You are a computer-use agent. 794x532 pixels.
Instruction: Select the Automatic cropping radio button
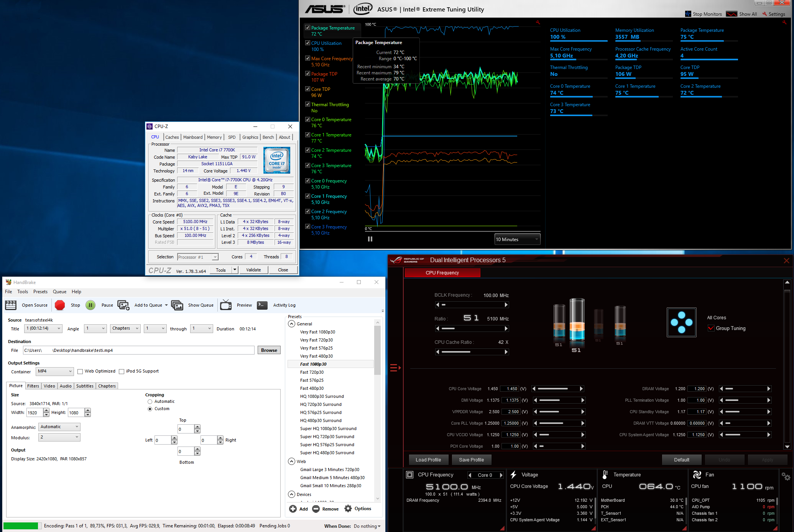(x=150, y=402)
